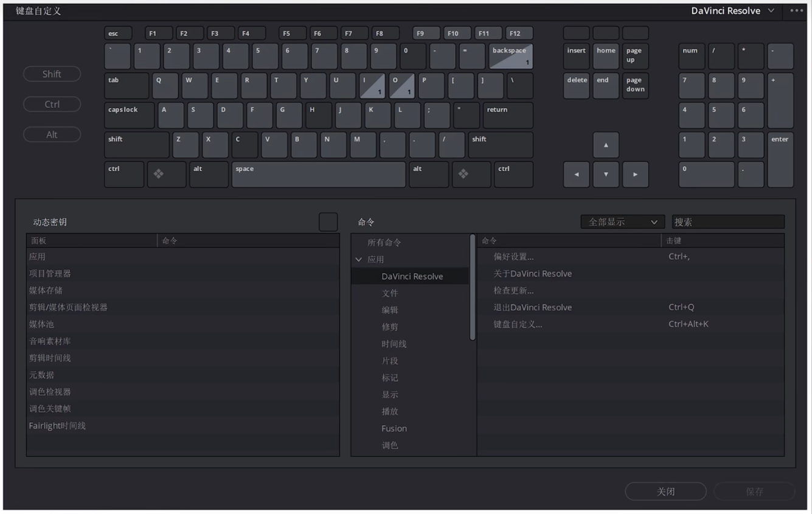This screenshot has width=812, height=514.
Task: Click the esc key
Action: coord(119,33)
